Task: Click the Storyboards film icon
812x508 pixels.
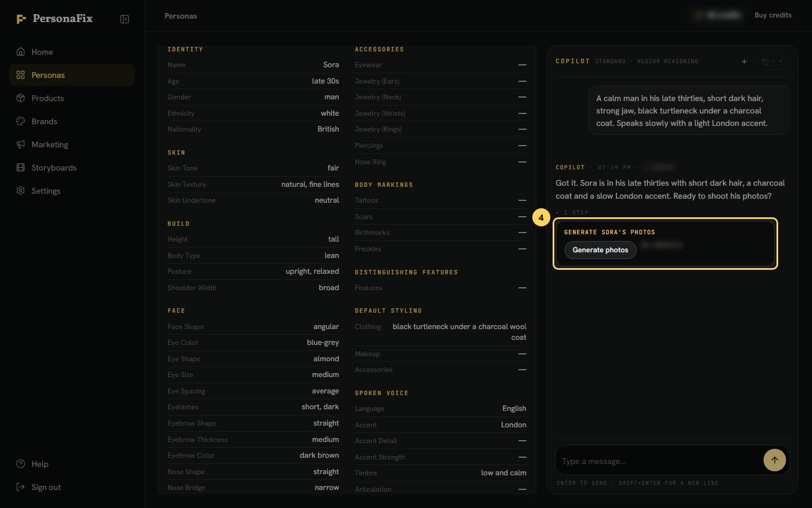Action: (x=21, y=168)
